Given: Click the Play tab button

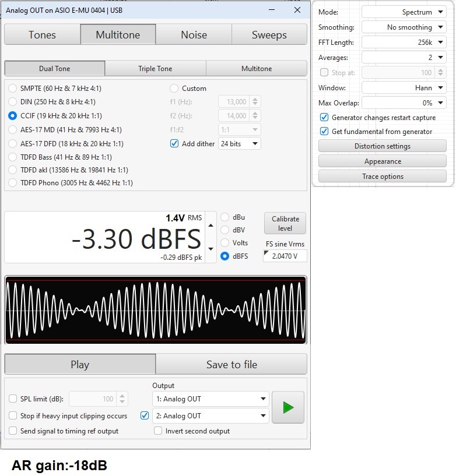Looking at the screenshot, I should tap(80, 364).
